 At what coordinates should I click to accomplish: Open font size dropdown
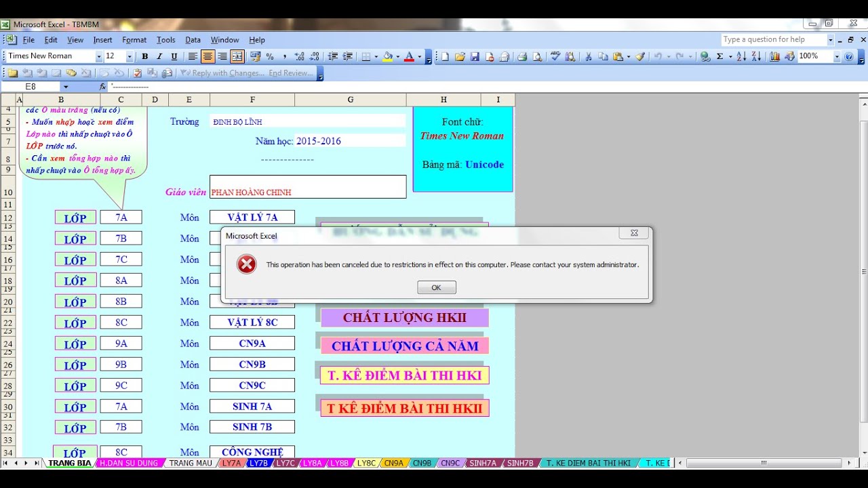point(130,56)
